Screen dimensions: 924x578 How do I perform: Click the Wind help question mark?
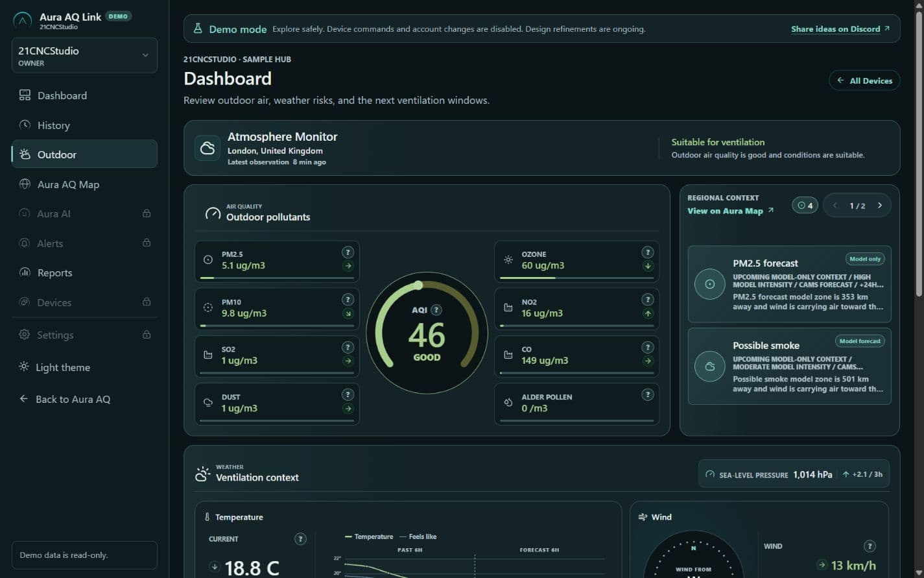(870, 546)
